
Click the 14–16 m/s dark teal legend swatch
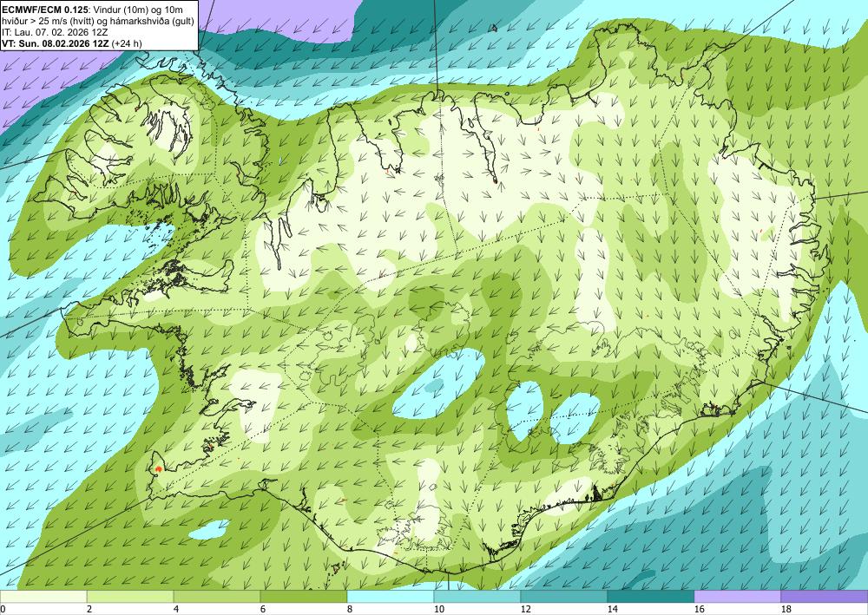point(651,596)
